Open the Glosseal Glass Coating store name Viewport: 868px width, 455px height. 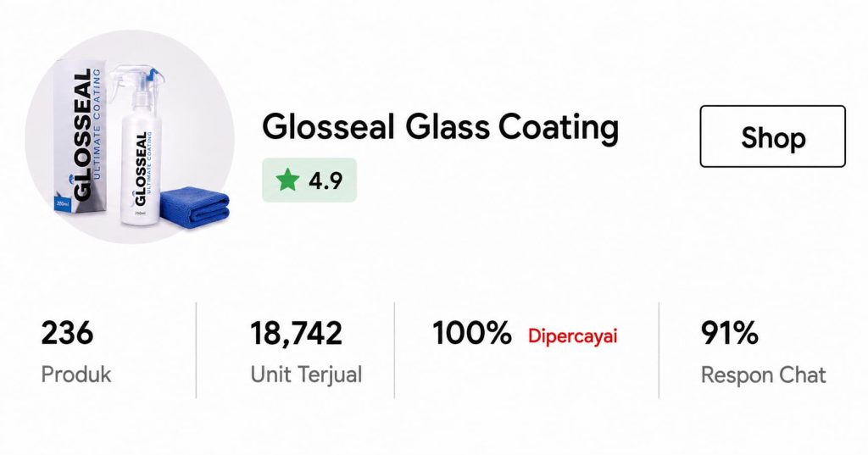(440, 127)
